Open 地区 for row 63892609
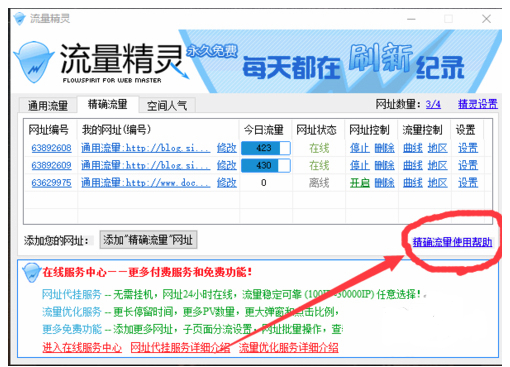The width and height of the screenshot is (510, 367). click(x=437, y=165)
